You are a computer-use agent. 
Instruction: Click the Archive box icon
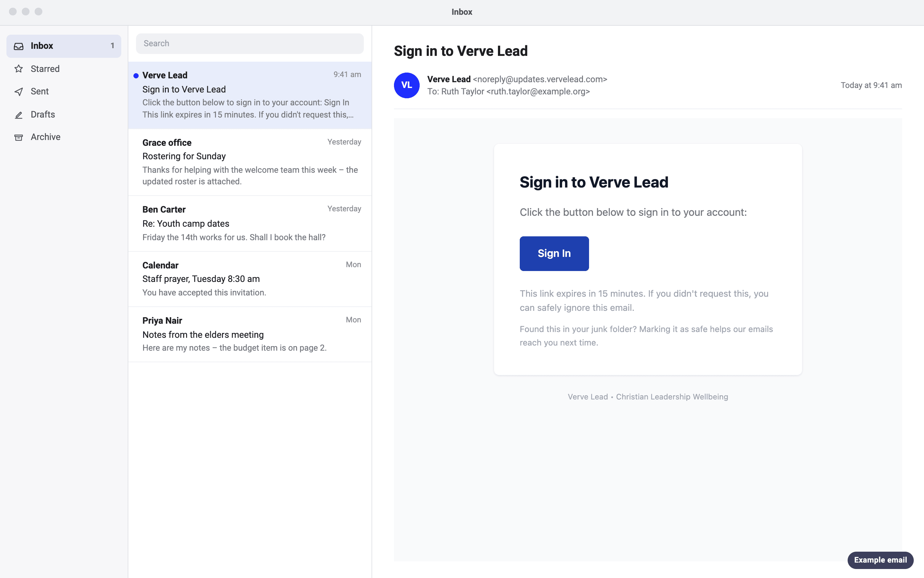[19, 137]
